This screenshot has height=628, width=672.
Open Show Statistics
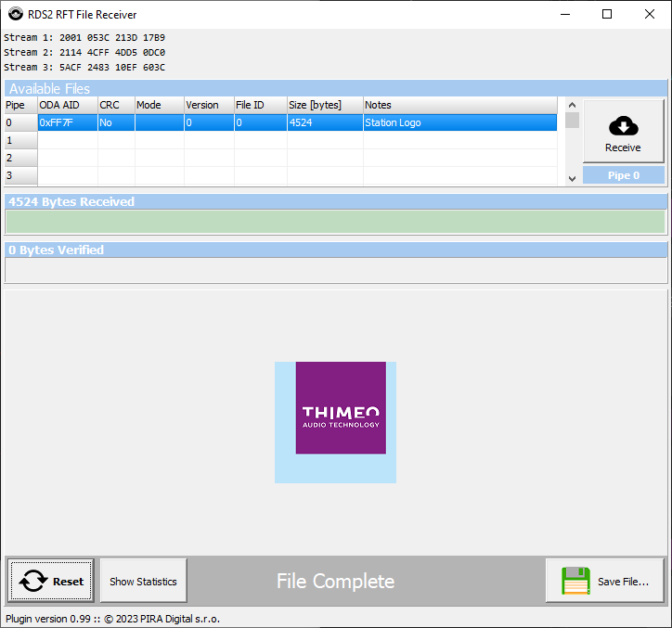point(143,581)
